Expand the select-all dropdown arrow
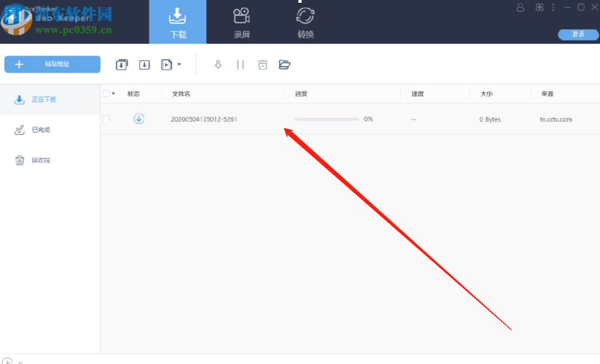This screenshot has width=600, height=364. pyautogui.click(x=113, y=94)
